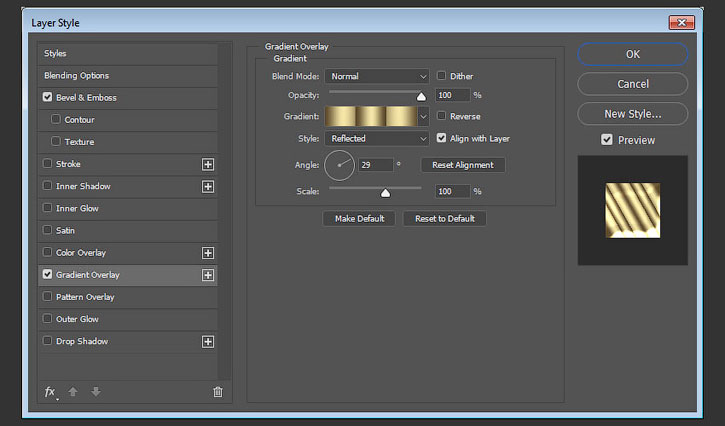
Task: Click the Reset Alignment button
Action: [x=463, y=165]
